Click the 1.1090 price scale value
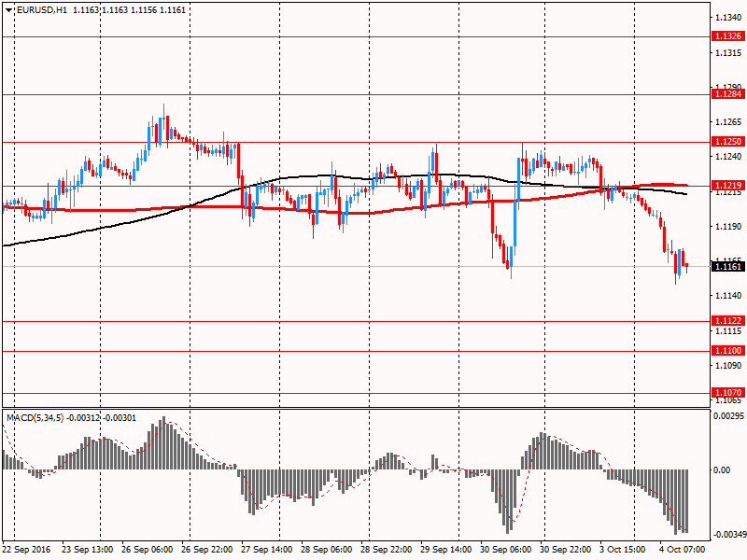The width and height of the screenshot is (747, 560). [x=729, y=365]
